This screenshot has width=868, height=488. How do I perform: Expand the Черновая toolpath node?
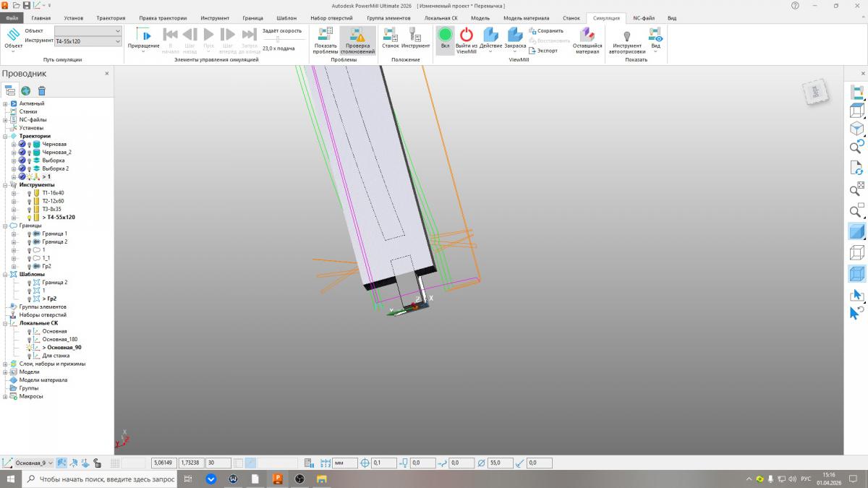(13, 145)
